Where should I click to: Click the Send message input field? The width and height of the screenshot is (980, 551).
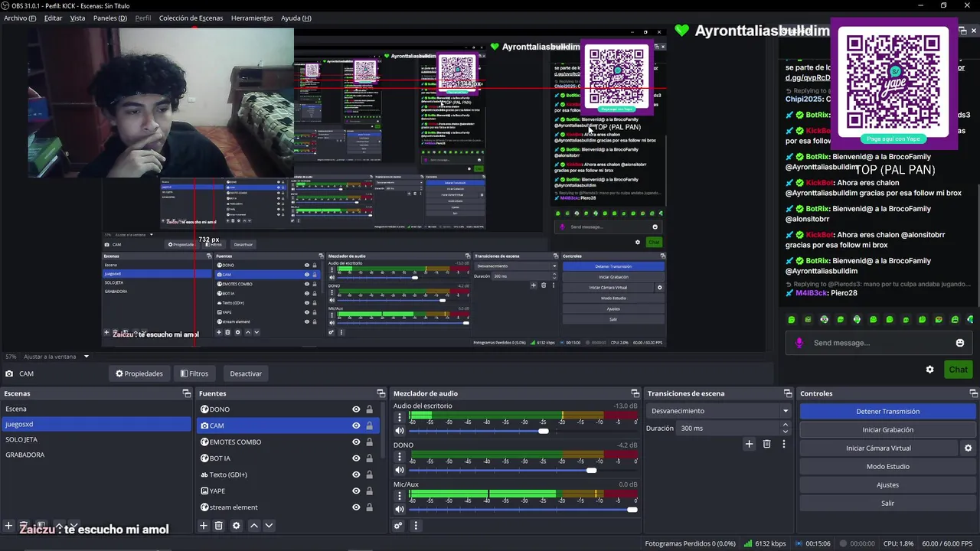[x=880, y=343]
